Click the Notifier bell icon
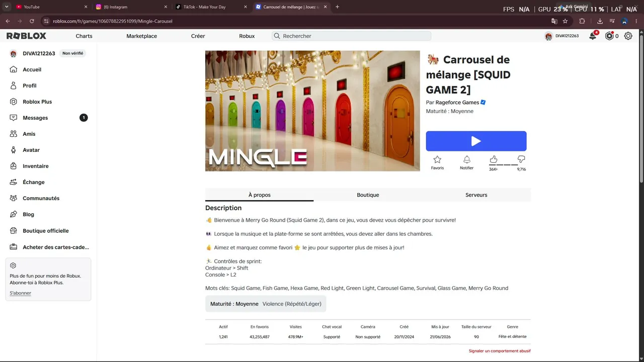This screenshot has width=644, height=362. (x=466, y=159)
